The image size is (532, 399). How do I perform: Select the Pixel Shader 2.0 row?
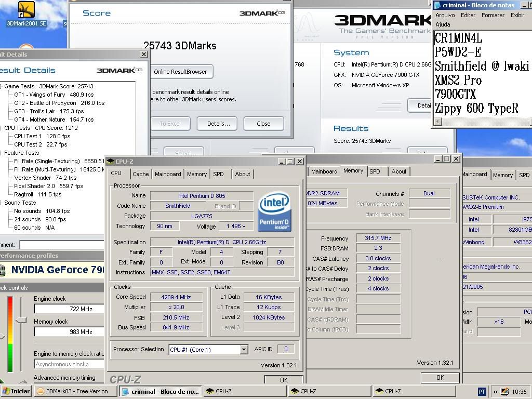pyautogui.click(x=48, y=186)
